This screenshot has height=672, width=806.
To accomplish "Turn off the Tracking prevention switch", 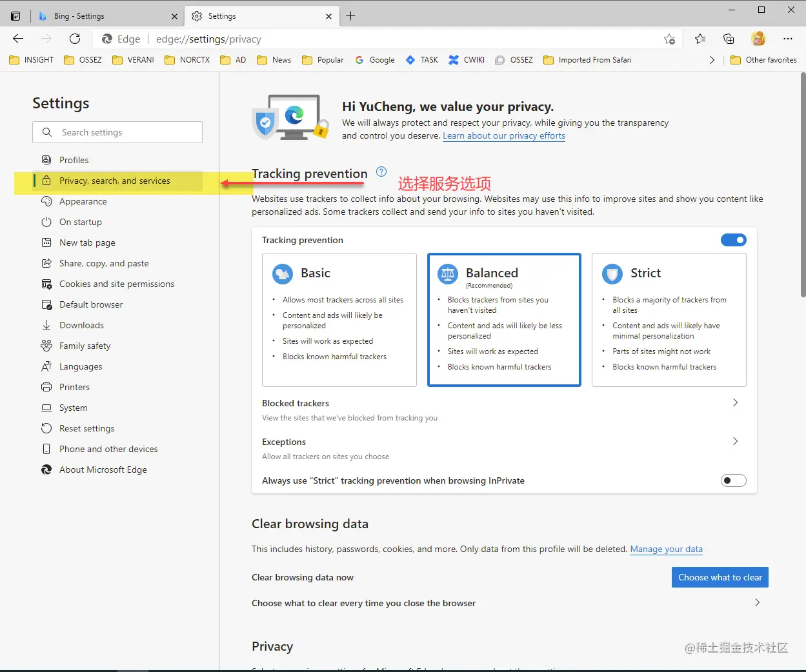I will [x=733, y=240].
